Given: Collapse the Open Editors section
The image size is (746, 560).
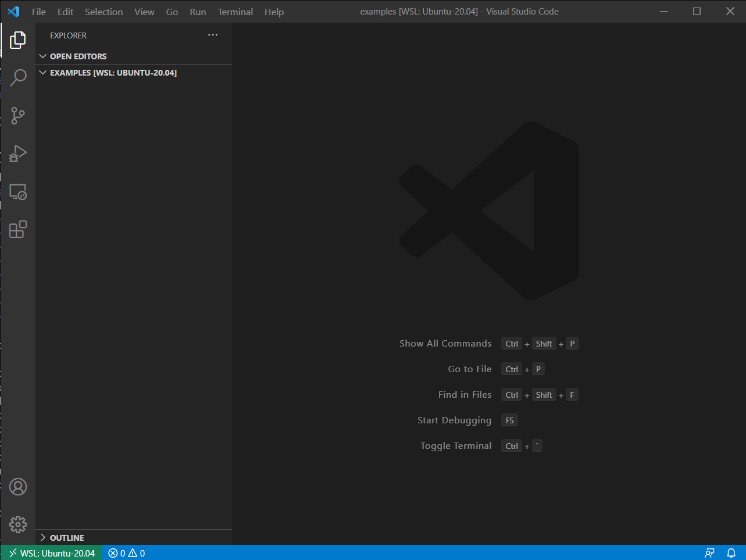Looking at the screenshot, I should (134, 56).
